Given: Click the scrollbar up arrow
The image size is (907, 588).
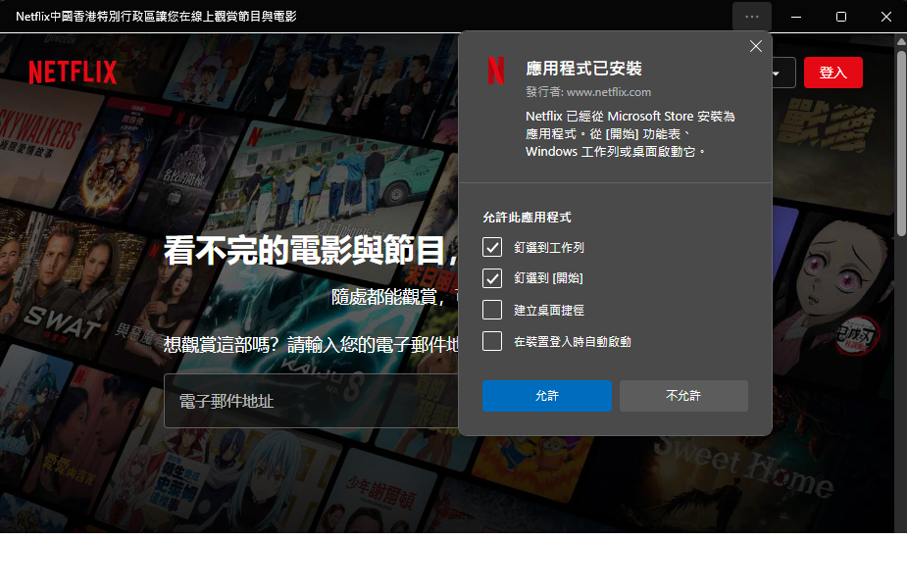Looking at the screenshot, I should coord(901,41).
